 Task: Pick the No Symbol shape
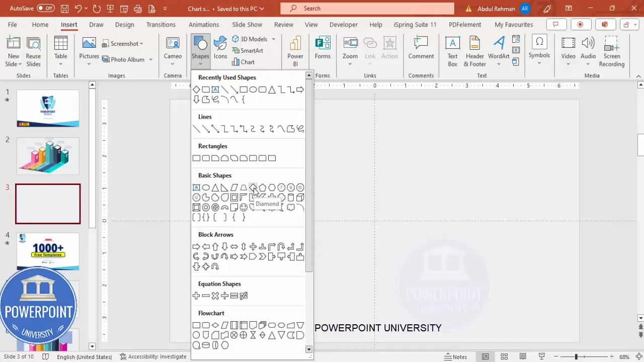tap(215, 207)
